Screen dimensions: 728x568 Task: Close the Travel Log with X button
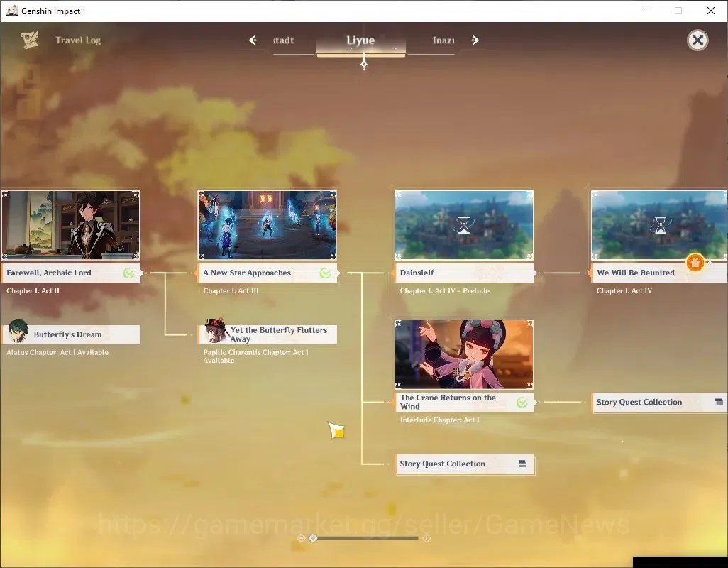click(697, 40)
